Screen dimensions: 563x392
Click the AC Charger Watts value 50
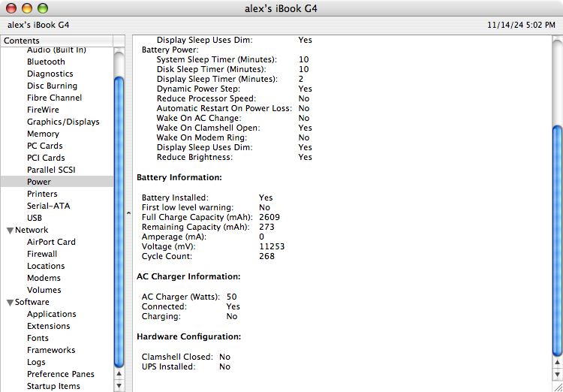tap(232, 297)
